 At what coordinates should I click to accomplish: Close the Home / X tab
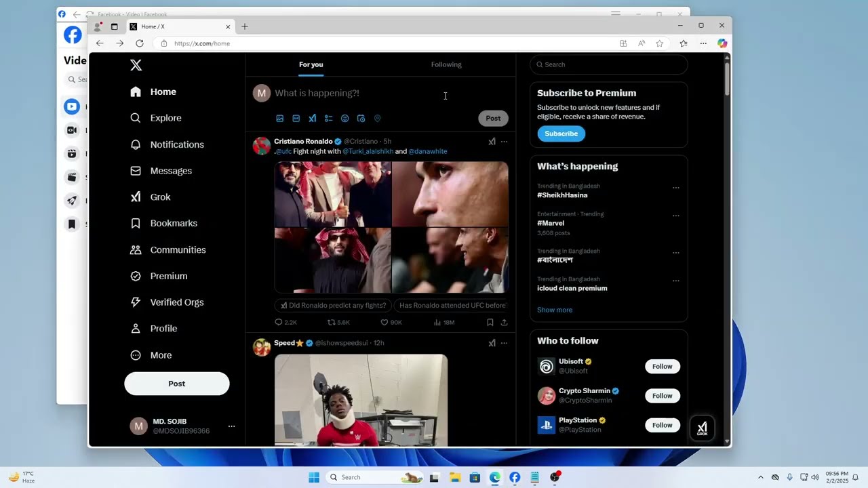point(228,26)
